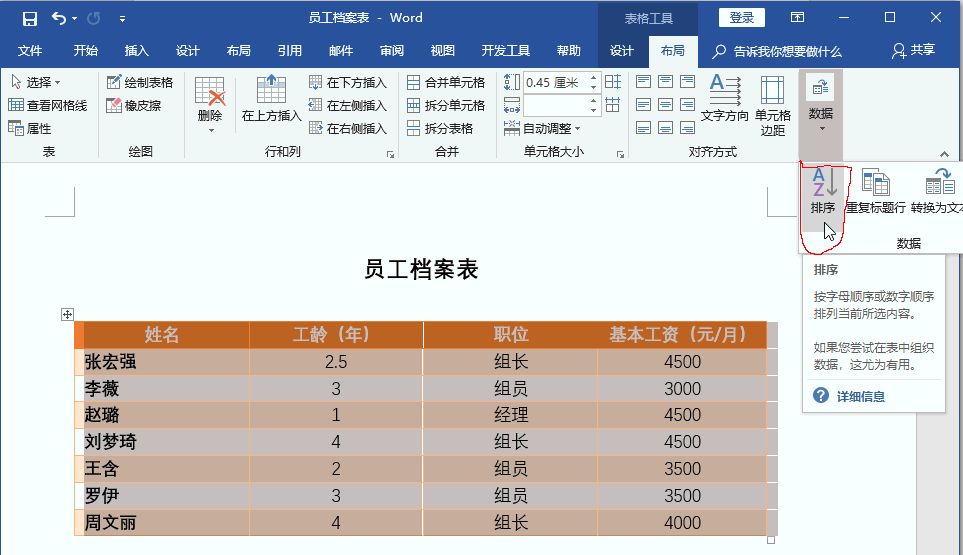The width and height of the screenshot is (963, 555).
Task: Expand the Select (选择) dropdown
Action: click(x=36, y=82)
